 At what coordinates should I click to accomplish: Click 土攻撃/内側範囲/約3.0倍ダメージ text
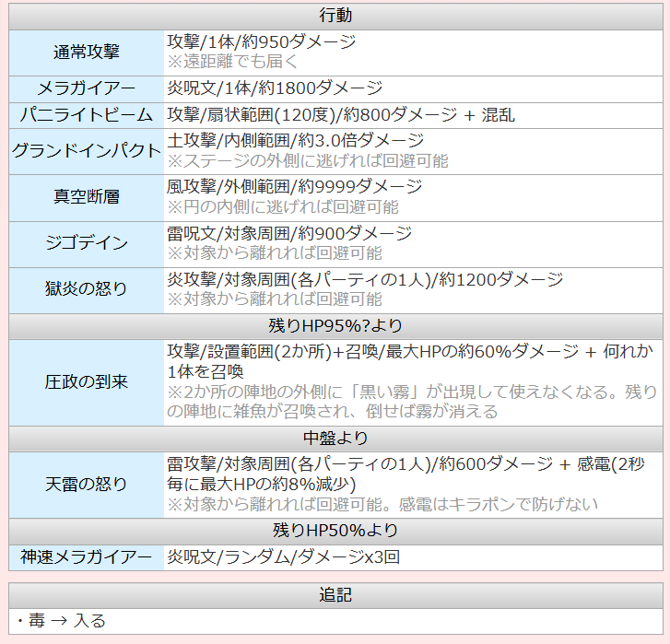pos(295,141)
